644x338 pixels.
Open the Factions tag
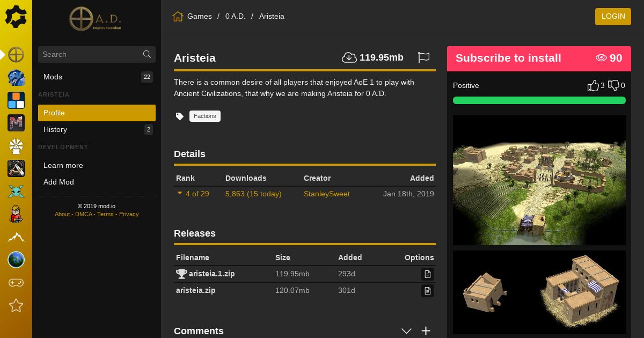(205, 116)
